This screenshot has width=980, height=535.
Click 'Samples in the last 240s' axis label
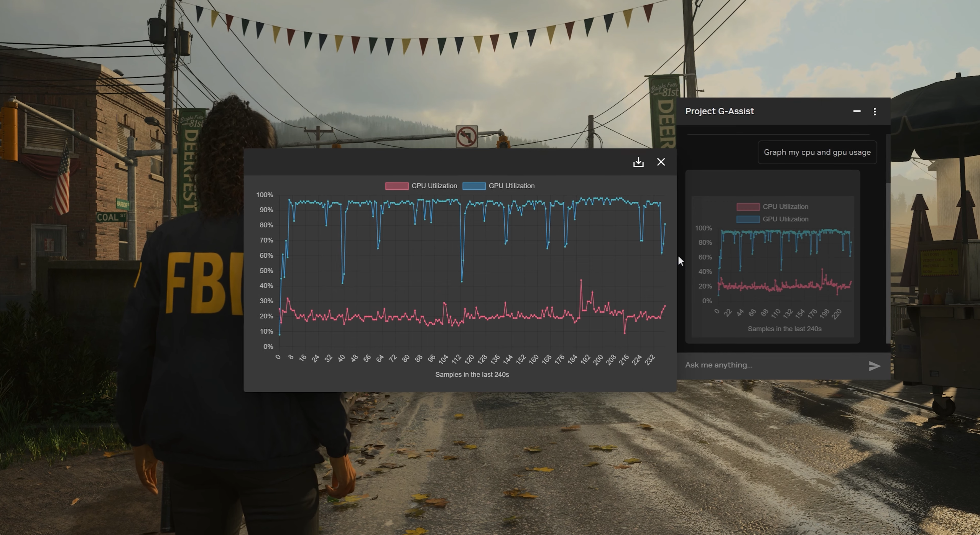pyautogui.click(x=472, y=374)
